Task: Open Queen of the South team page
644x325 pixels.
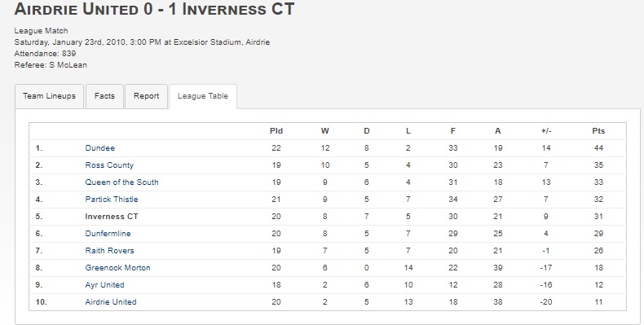Action: pos(121,182)
